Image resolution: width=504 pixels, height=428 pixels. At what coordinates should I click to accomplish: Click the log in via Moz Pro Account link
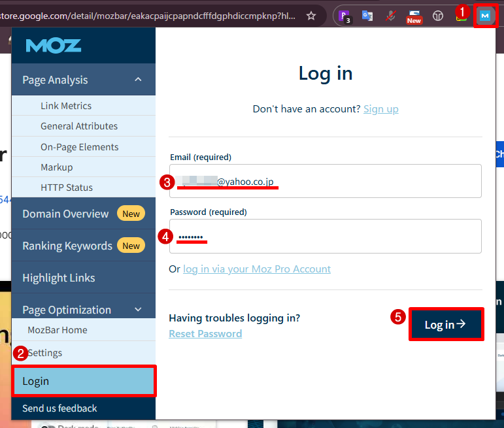click(257, 269)
